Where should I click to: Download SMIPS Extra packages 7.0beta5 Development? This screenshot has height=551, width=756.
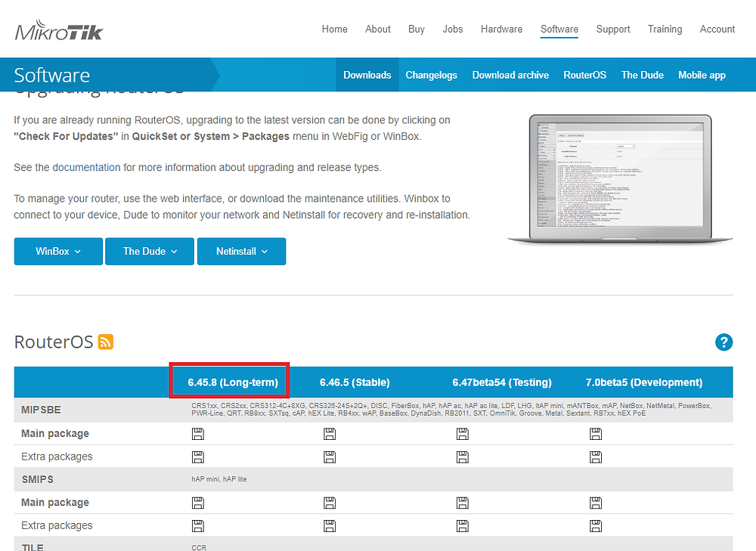pyautogui.click(x=596, y=525)
